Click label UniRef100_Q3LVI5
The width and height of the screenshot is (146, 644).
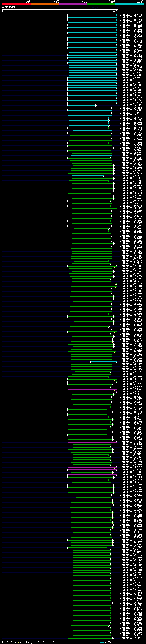click(131, 281)
